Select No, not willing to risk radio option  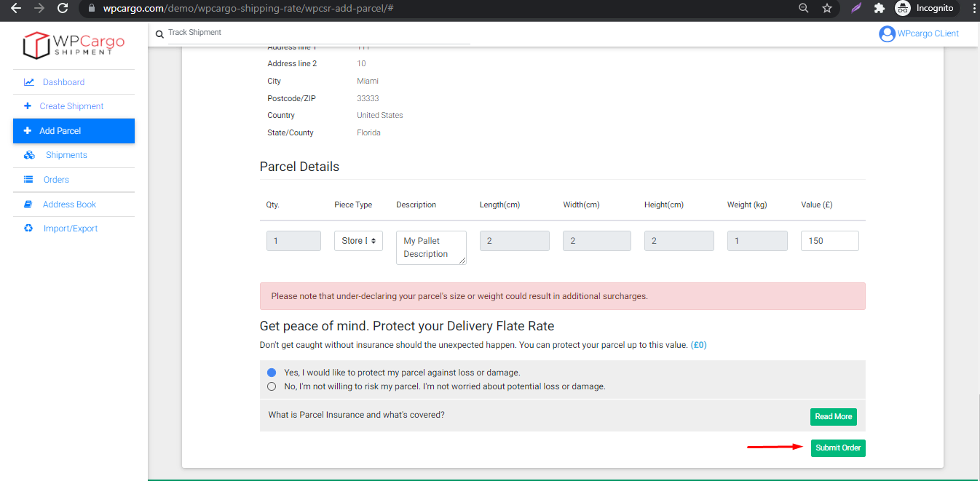[272, 386]
